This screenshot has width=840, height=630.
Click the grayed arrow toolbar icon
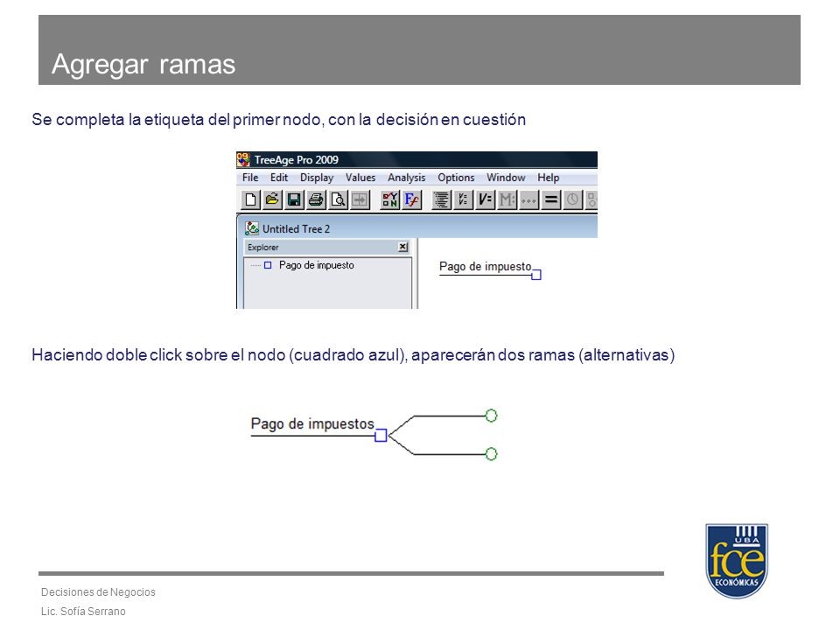coord(360,199)
